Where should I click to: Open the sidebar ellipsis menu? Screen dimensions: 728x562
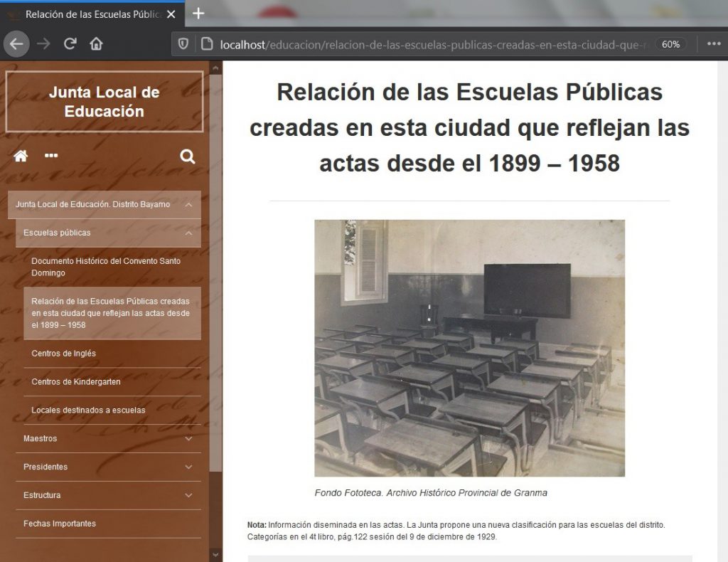51,156
